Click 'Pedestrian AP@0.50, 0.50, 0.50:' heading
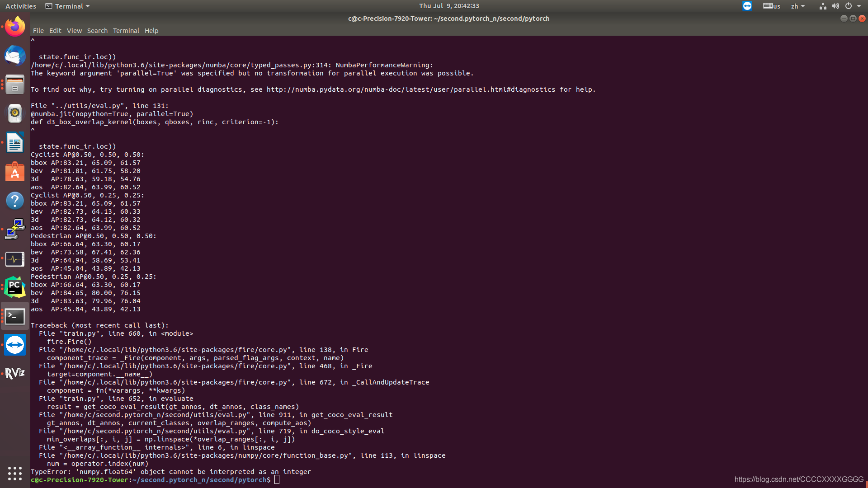This screenshot has width=868, height=488. coord(94,236)
